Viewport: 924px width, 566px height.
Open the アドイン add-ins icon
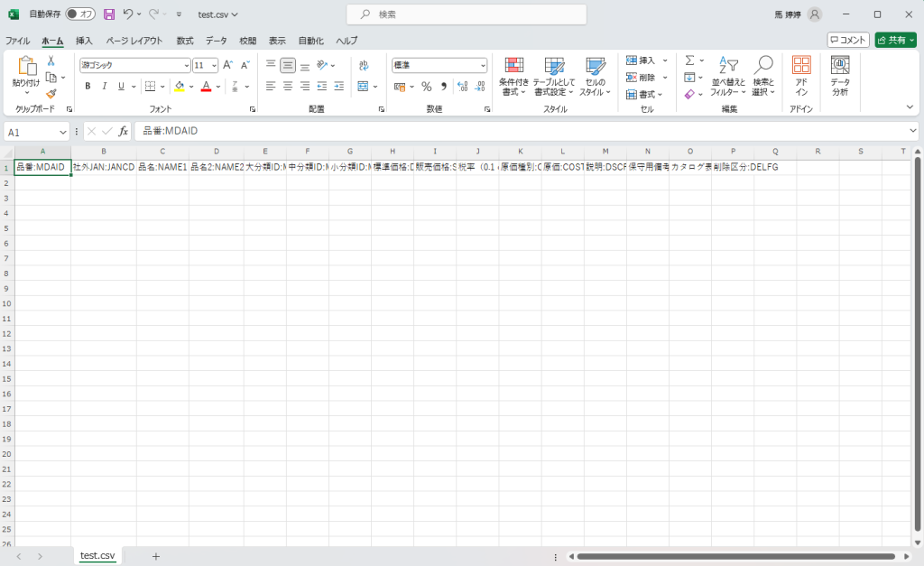[800, 75]
